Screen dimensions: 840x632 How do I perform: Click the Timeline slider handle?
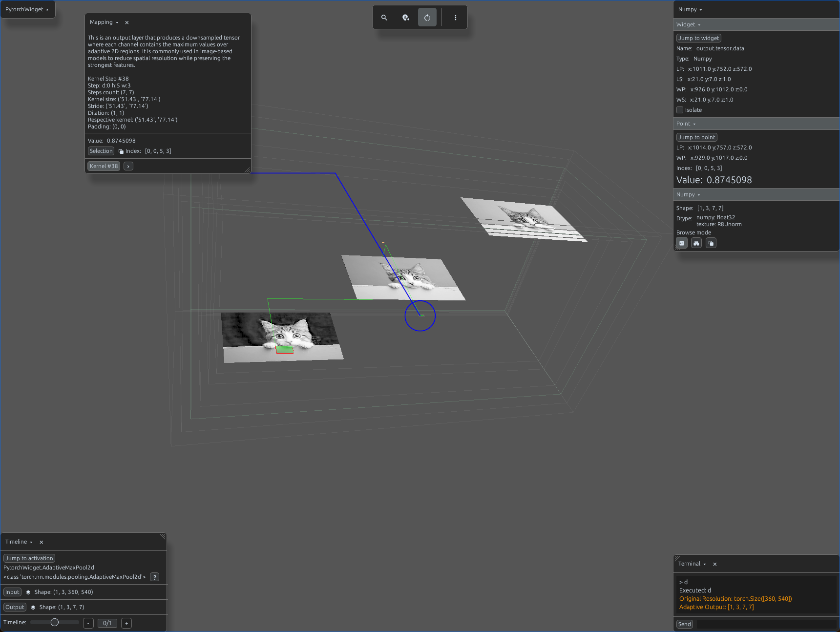pos(55,622)
